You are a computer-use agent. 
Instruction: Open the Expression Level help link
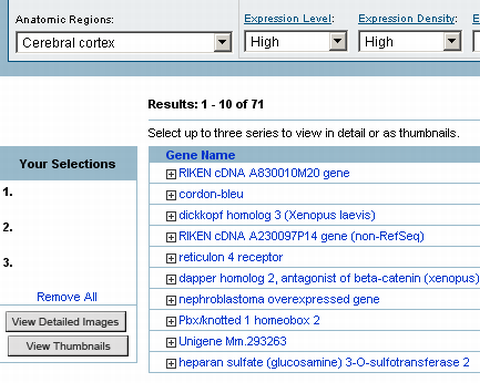288,18
